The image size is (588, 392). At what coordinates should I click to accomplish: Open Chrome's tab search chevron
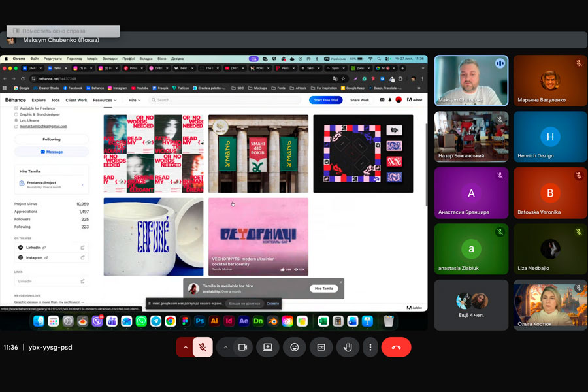click(x=423, y=68)
